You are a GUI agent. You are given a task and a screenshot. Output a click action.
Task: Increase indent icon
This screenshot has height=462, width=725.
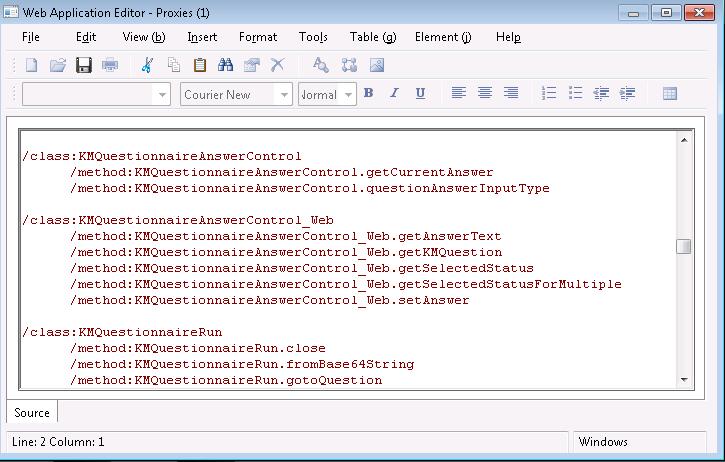(627, 93)
